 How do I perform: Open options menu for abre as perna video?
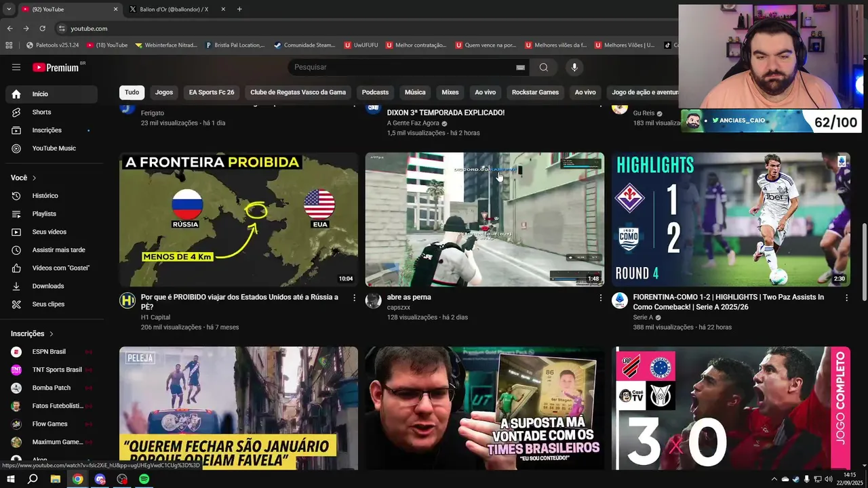click(600, 298)
